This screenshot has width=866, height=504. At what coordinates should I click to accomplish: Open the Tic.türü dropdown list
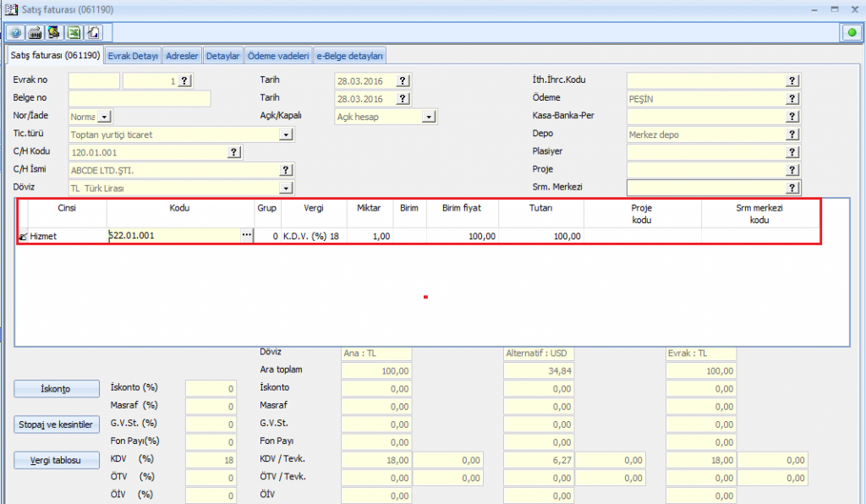point(286,134)
